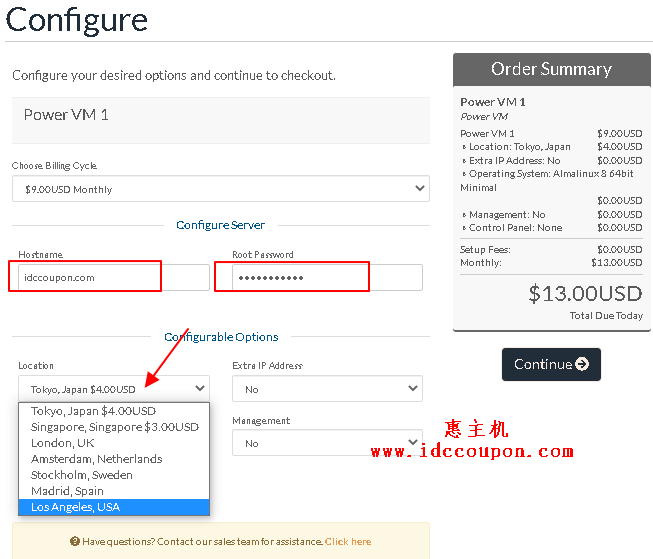Click the question mark help icon
The height and width of the screenshot is (559, 653).
tap(75, 541)
